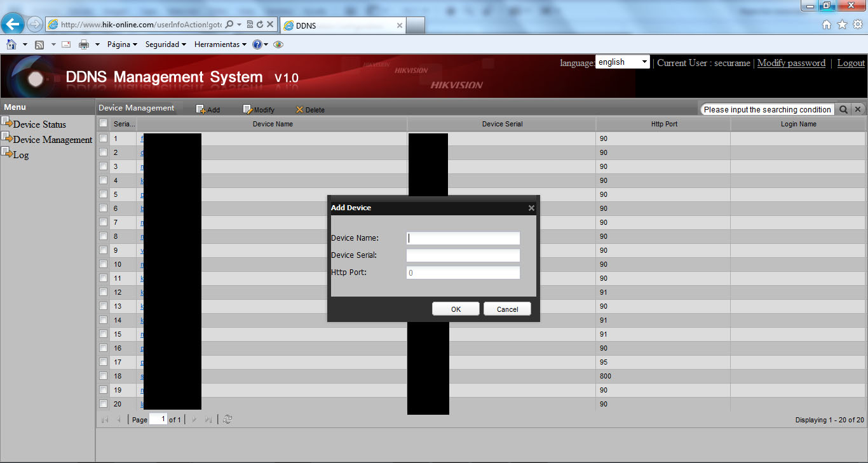
Task: Check the row 20 checkbox
Action: 103,403
